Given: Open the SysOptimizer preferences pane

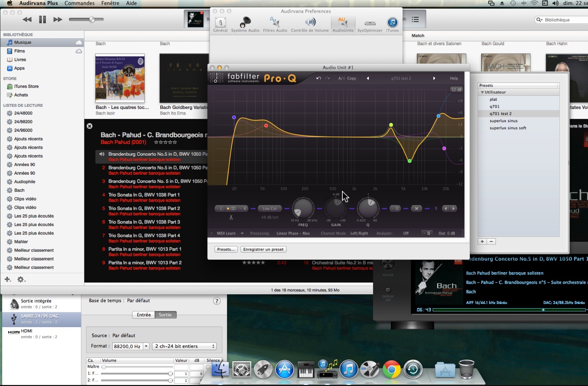Looking at the screenshot, I should point(369,25).
